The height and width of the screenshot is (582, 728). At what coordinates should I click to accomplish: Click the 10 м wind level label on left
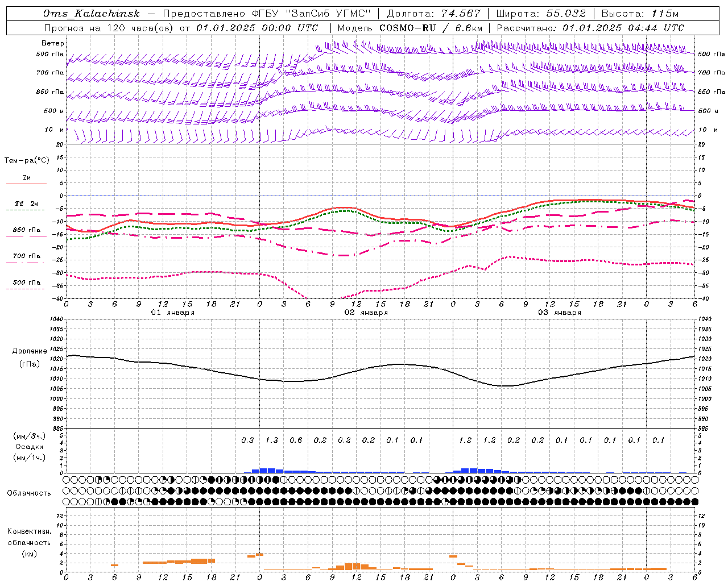(54, 130)
